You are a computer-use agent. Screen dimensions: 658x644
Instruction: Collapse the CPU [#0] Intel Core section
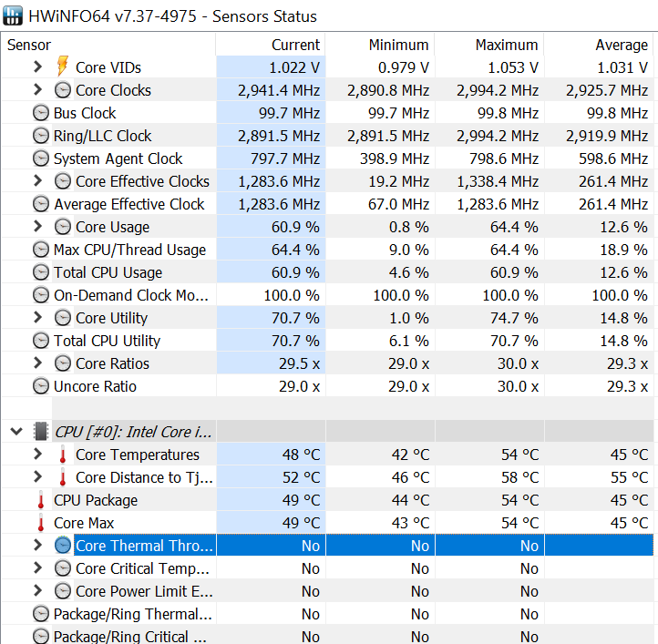click(x=16, y=431)
